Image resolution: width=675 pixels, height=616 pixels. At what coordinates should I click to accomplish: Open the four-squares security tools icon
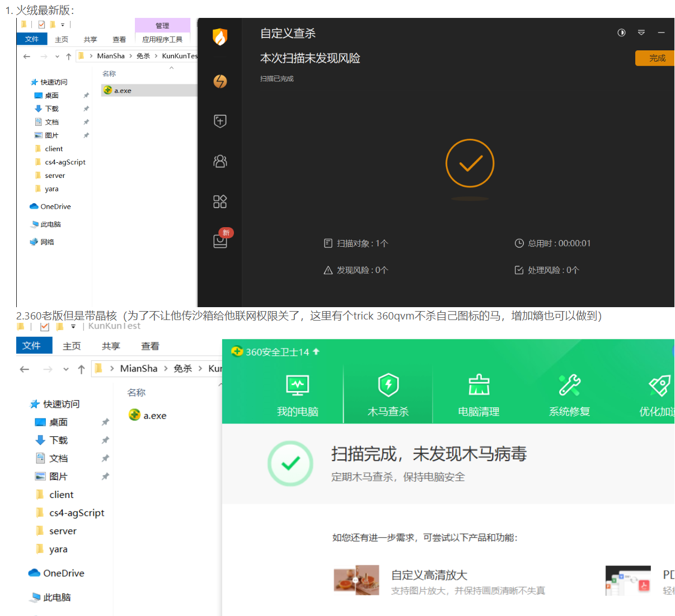coord(220,201)
